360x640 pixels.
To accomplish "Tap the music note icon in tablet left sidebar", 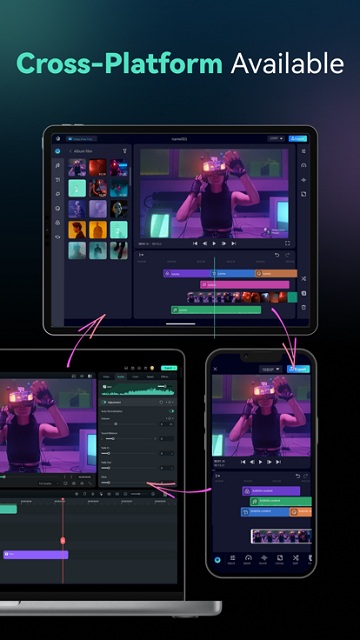I will pos(58,165).
